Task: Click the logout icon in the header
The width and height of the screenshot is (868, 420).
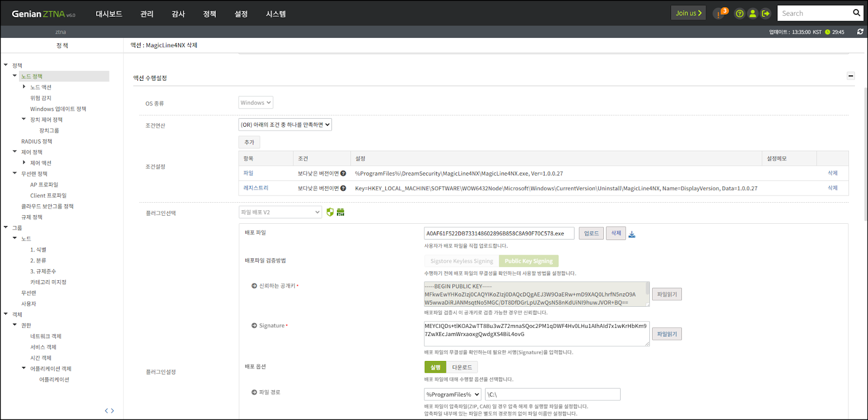Action: [765, 14]
